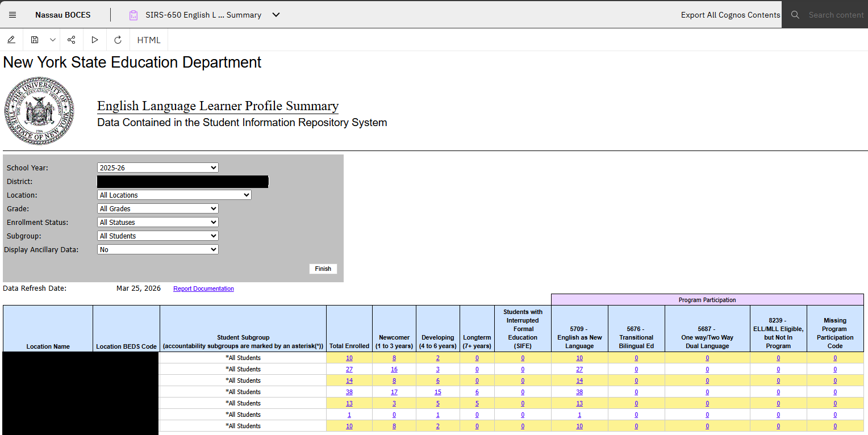Select the HTML output format button
This screenshot has height=435, width=868.
click(149, 40)
